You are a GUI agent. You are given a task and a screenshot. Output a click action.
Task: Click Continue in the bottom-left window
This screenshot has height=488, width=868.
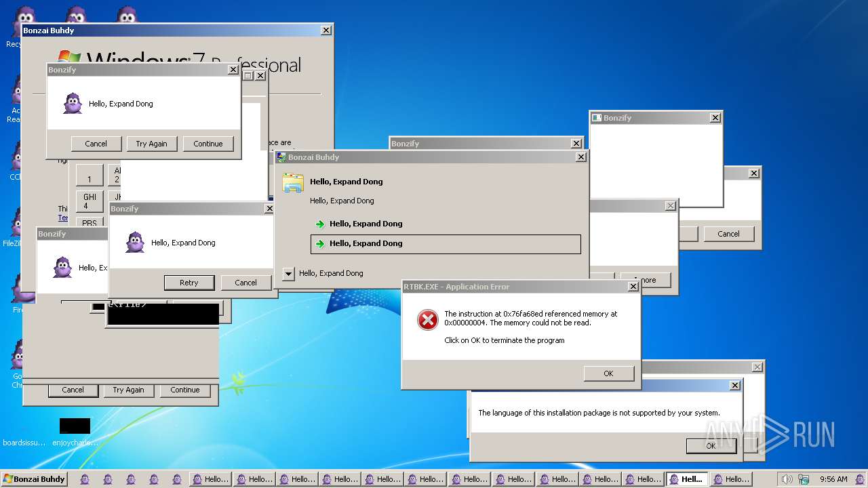(184, 390)
